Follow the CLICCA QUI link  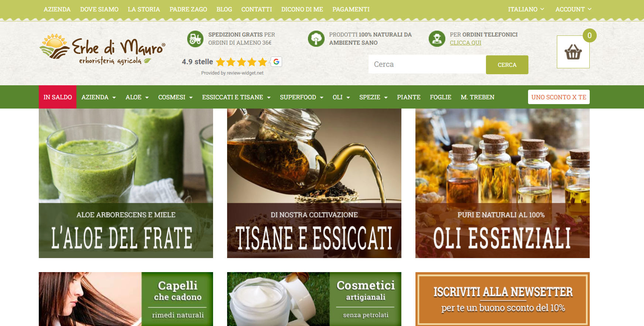tap(465, 43)
